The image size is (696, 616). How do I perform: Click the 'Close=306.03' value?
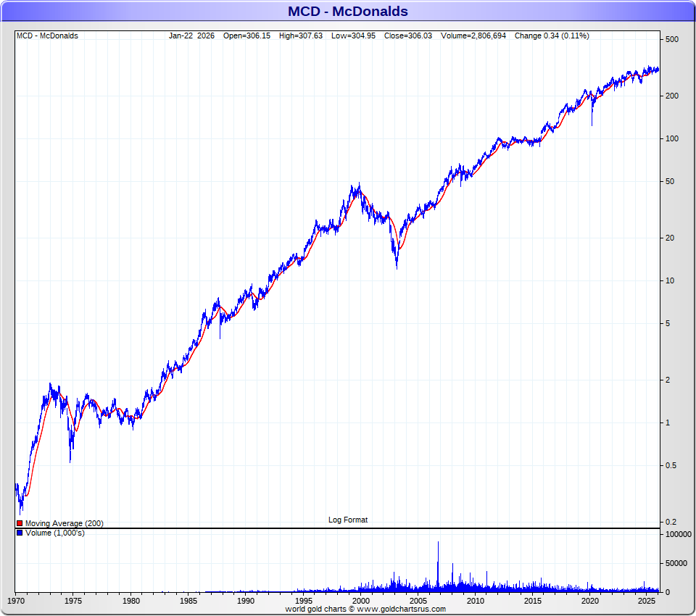coord(408,36)
